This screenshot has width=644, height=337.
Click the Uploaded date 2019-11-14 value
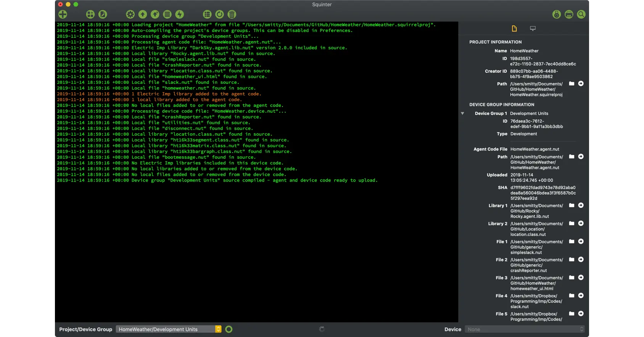(531, 178)
